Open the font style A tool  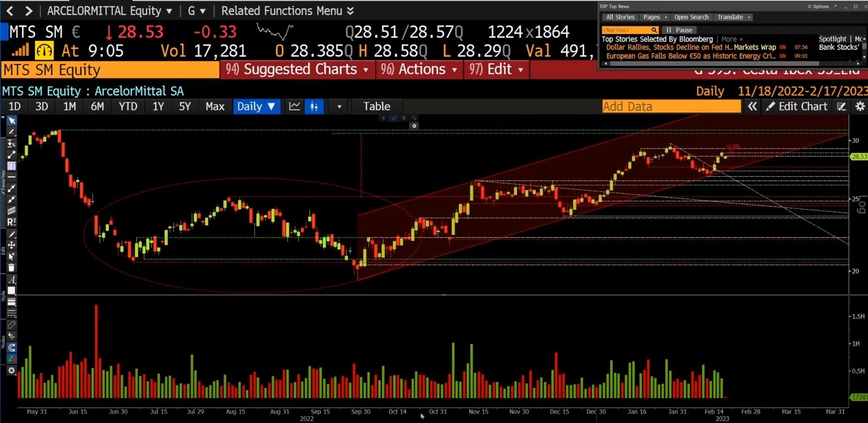[12, 279]
